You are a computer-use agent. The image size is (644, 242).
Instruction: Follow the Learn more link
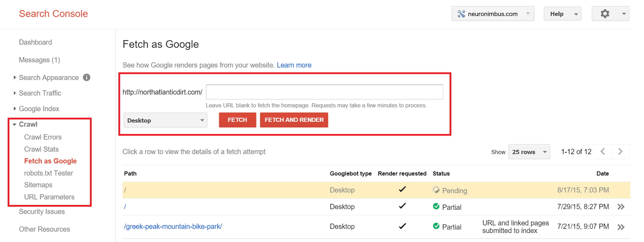(x=294, y=65)
